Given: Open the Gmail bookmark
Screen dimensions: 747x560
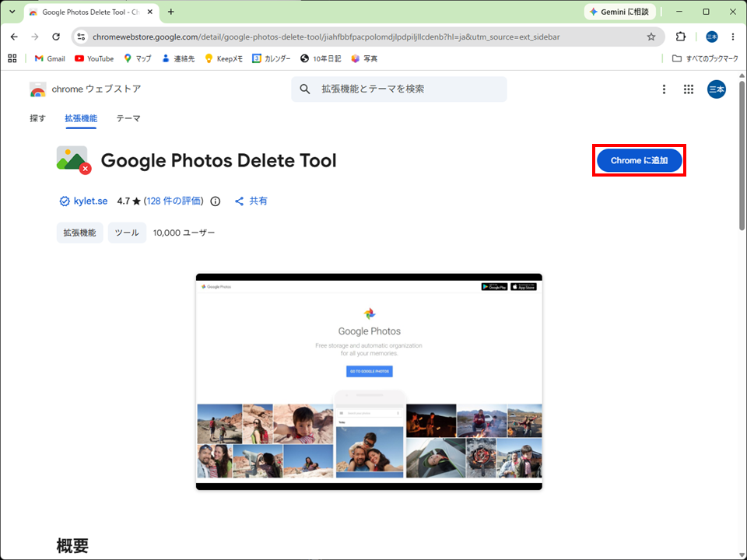Looking at the screenshot, I should point(50,58).
